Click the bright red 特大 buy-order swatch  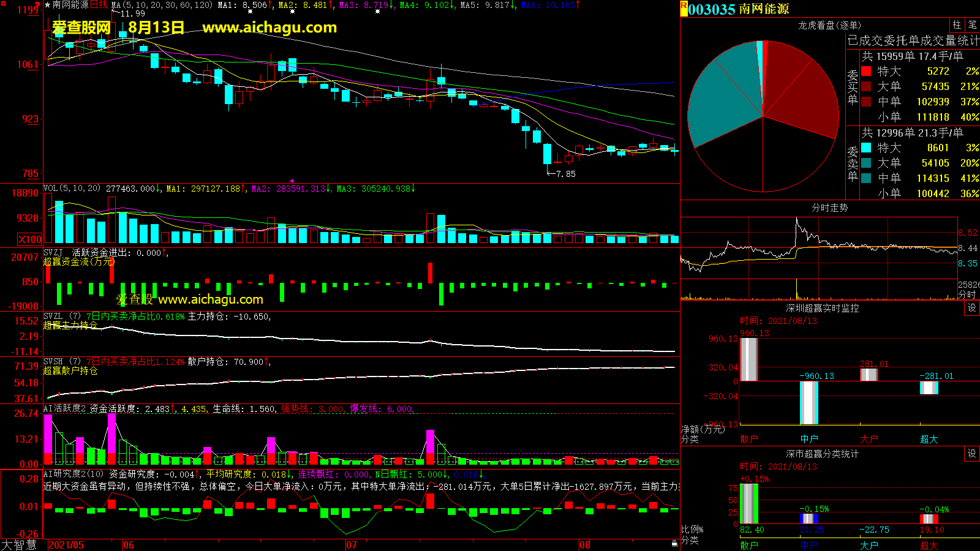tap(866, 71)
